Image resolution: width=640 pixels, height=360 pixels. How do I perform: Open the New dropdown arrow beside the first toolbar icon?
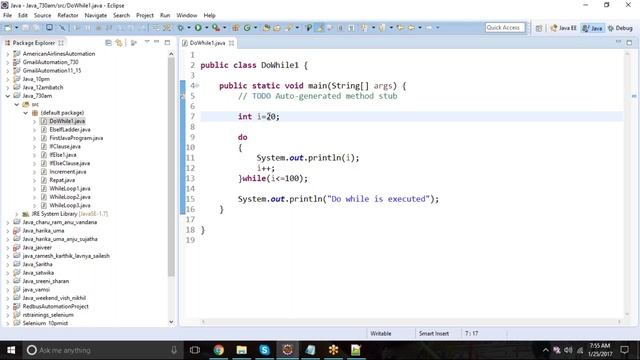[x=16, y=28]
